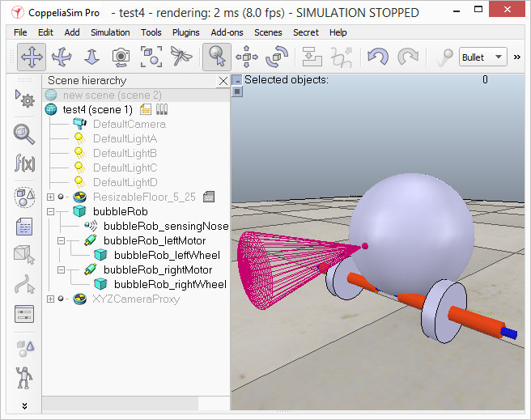Collapse the bubbleRob tree node
This screenshot has width=531, height=420.
(50, 211)
